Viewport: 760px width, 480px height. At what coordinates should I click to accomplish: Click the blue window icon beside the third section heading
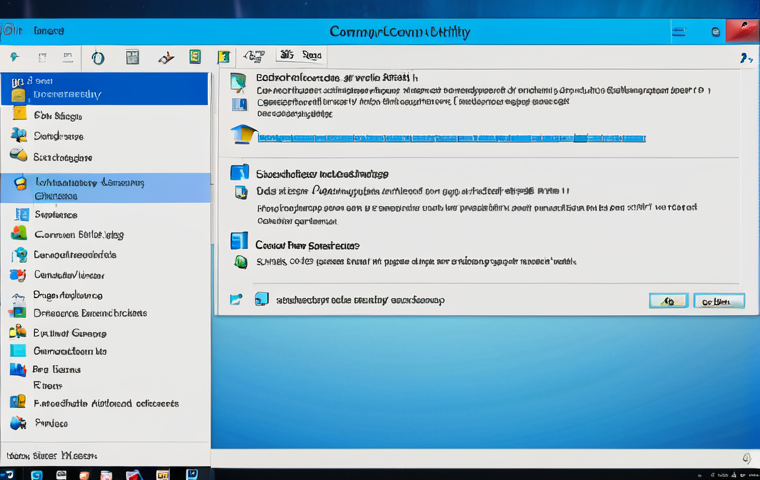click(239, 241)
